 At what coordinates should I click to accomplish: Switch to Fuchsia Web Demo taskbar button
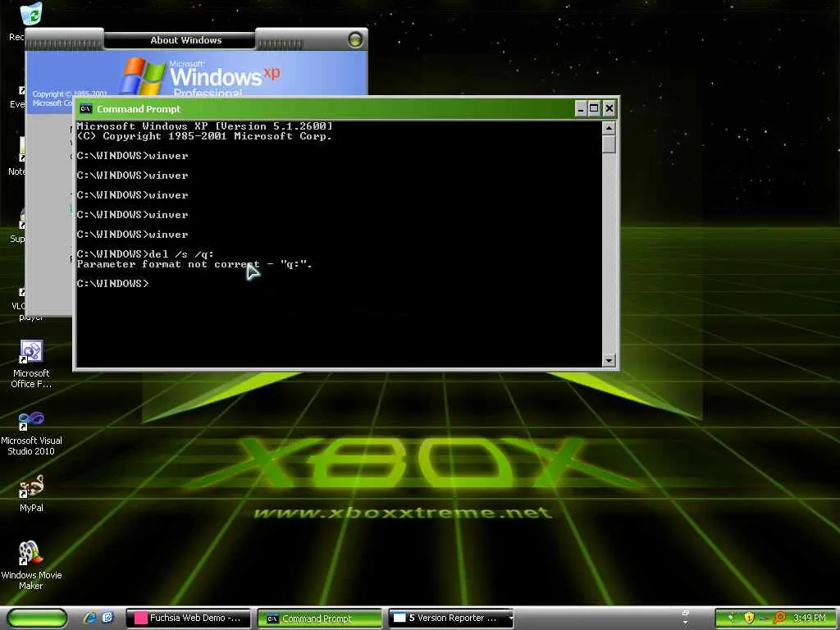coord(189,619)
